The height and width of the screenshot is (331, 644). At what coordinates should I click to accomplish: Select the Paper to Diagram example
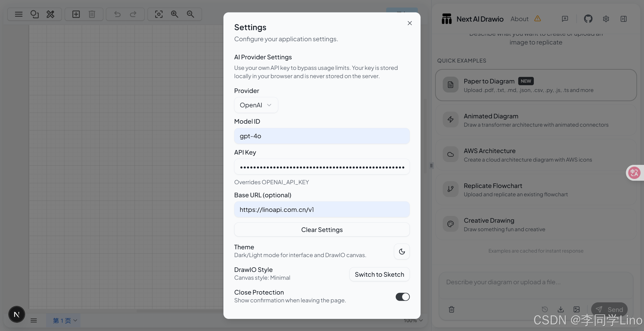coord(536,85)
